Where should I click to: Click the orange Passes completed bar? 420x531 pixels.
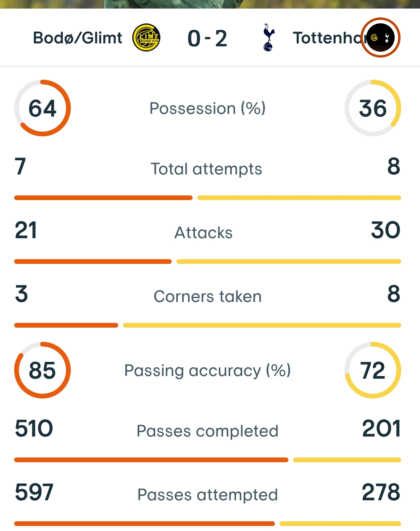[x=151, y=460]
